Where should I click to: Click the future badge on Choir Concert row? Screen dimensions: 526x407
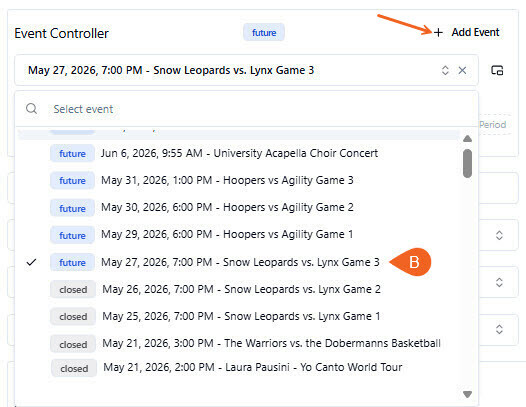[72, 154]
